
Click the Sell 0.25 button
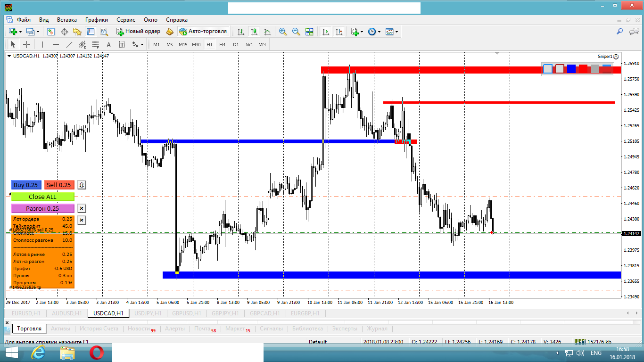coord(59,185)
